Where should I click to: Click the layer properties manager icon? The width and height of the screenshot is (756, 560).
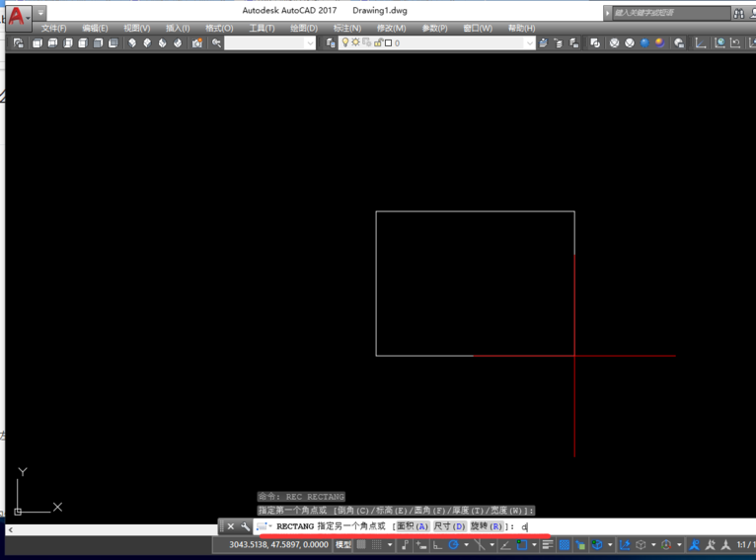tap(331, 43)
